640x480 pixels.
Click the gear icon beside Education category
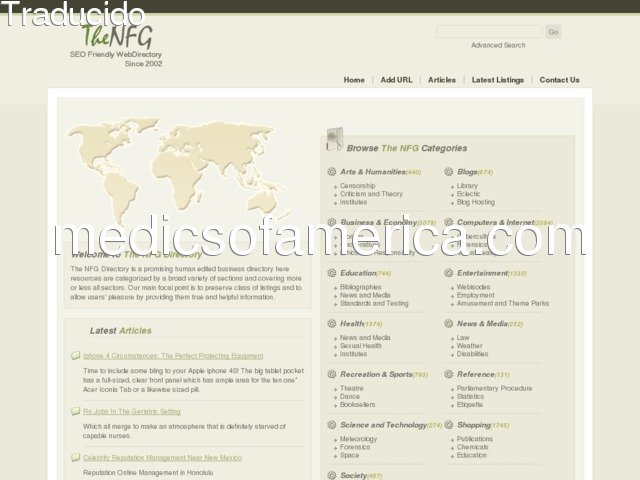coord(332,273)
